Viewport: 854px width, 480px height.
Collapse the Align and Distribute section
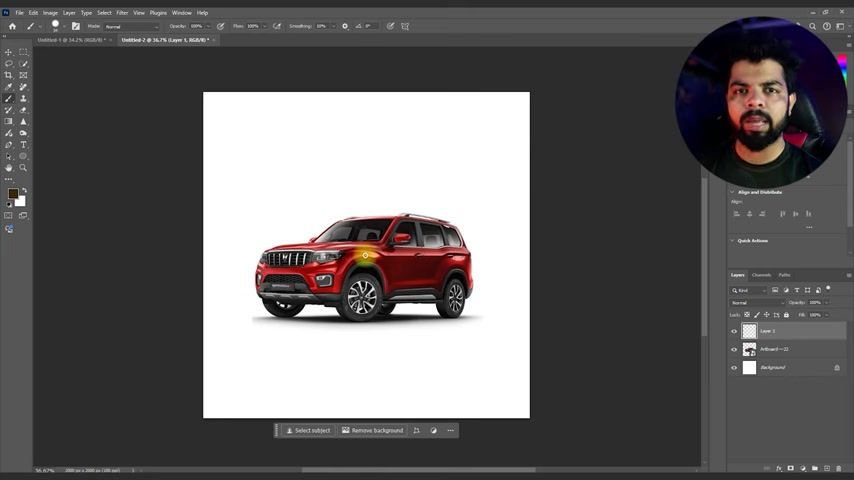click(732, 192)
